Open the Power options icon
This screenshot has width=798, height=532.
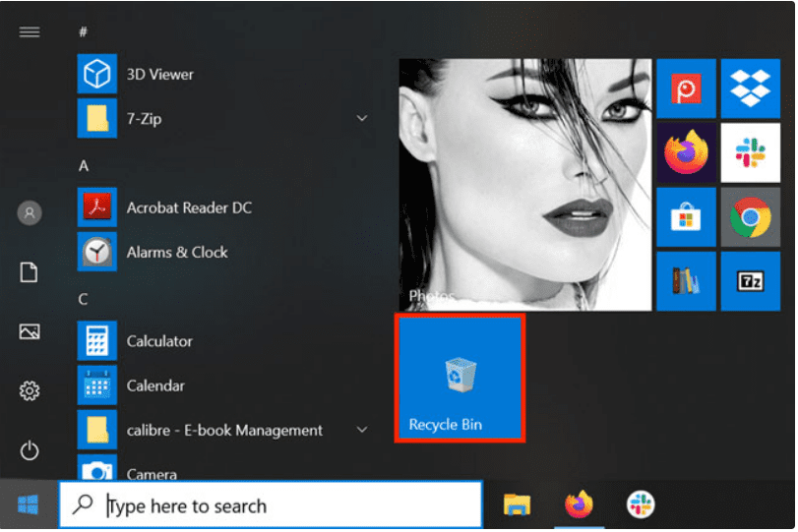click(x=30, y=450)
